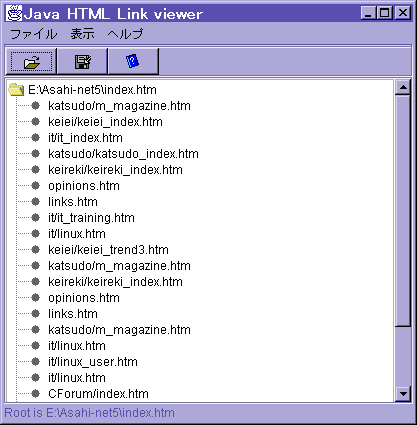Click the bullet icon beside opinions.htm first entry

[36, 186]
